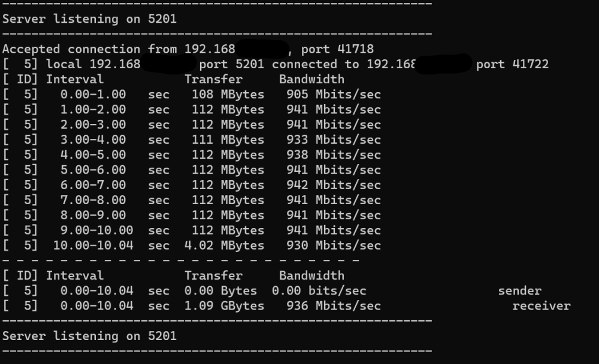Image resolution: width=599 pixels, height=364 pixels.
Task: Click the 108 MBytes transfer value
Action: point(228,95)
